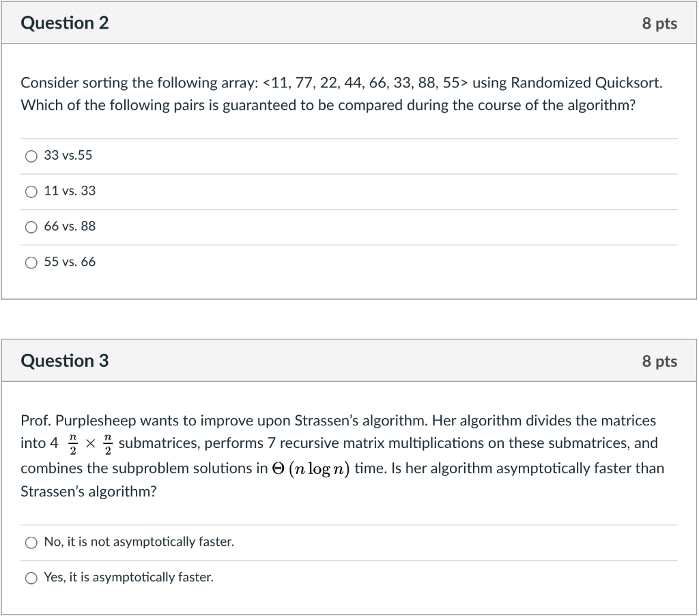Select "Yes, it is asymptotically faster."
699x616 pixels.
coord(31,577)
